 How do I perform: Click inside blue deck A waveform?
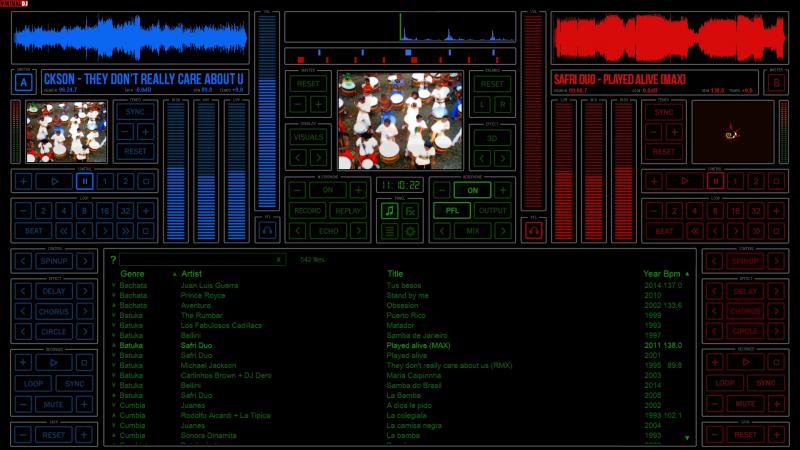coord(131,38)
